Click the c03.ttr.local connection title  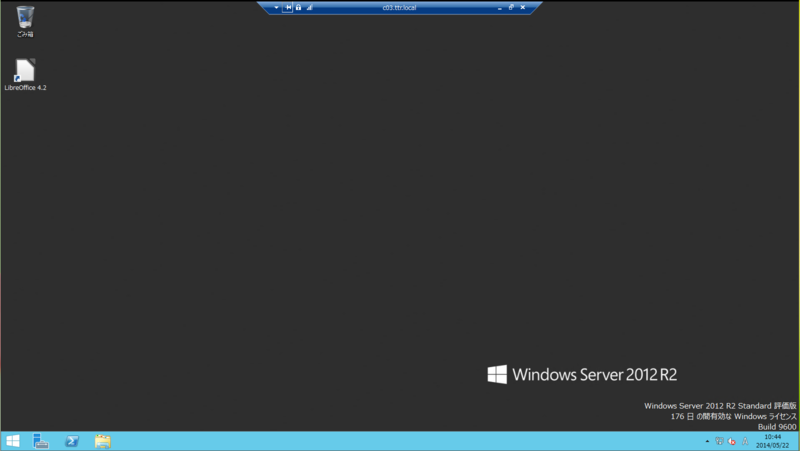click(x=399, y=8)
